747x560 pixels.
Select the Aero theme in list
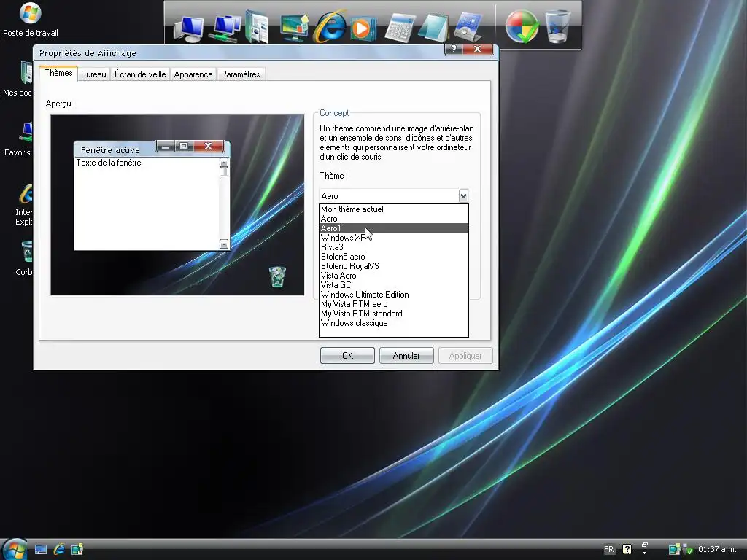pyautogui.click(x=393, y=219)
